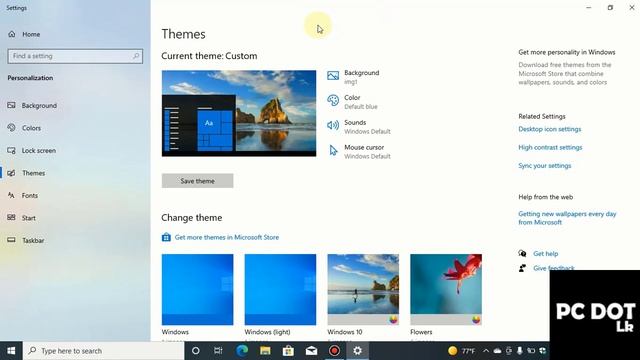The image size is (640, 360).
Task: Click Get more themes in Microsoft Store
Action: 227,237
